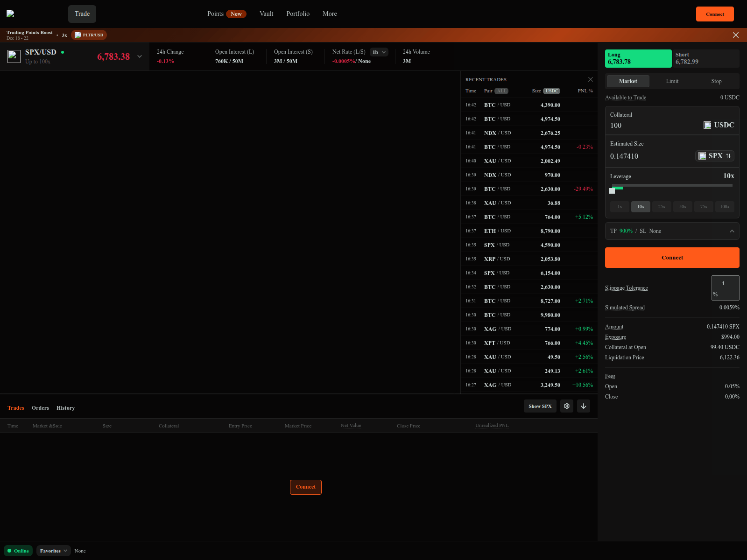747x560 pixels.
Task: Open the trades table settings gear
Action: click(x=566, y=406)
